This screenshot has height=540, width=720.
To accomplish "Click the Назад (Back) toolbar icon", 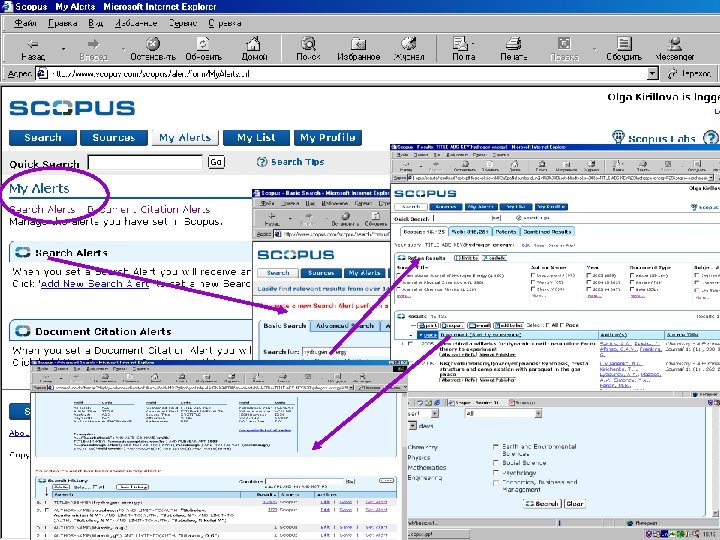I will click(x=33, y=45).
